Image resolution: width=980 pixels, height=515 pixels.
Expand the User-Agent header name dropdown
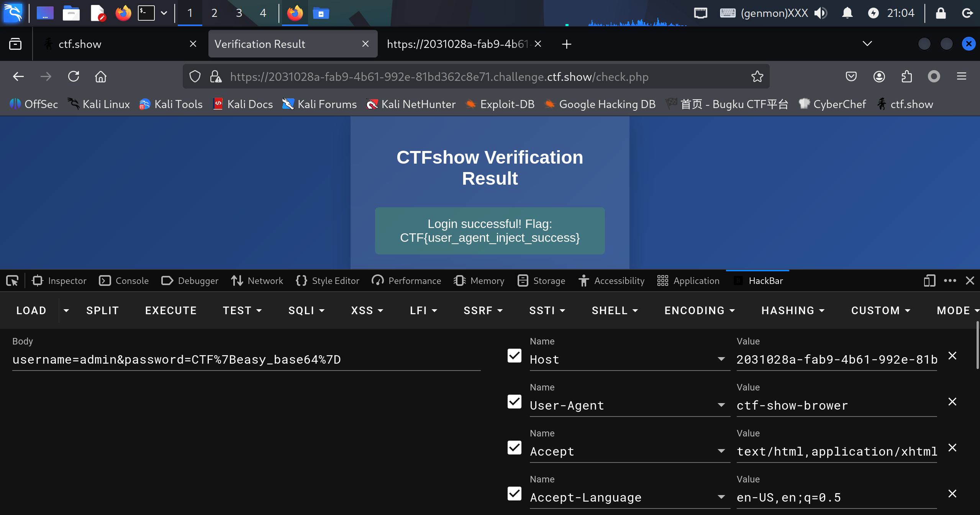click(721, 405)
